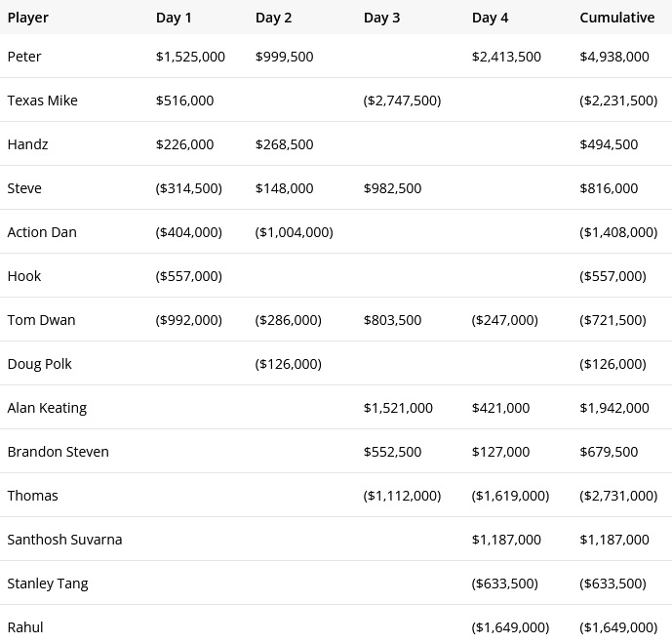Select the player name Peter
Screen dimensions: 672x644
coord(24,57)
